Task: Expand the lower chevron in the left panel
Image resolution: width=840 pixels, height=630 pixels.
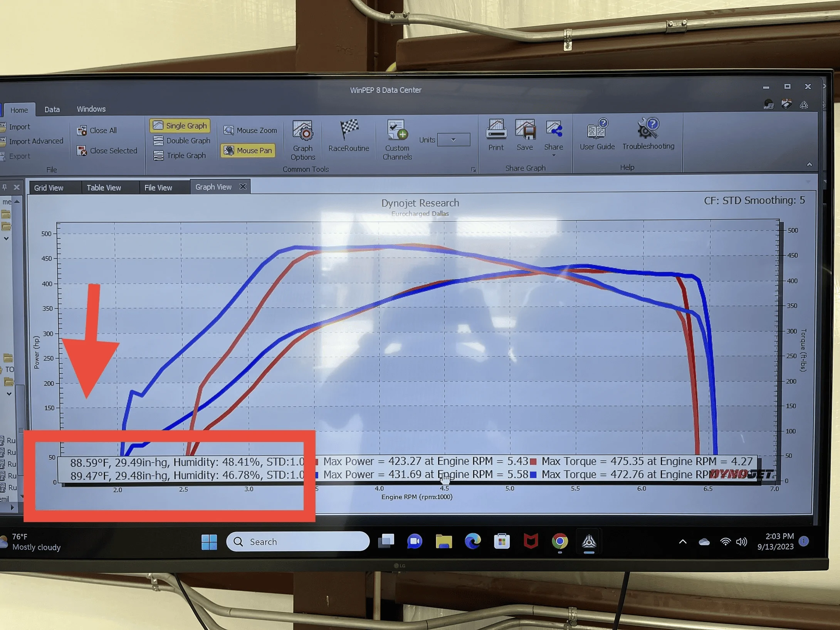Action: click(9, 394)
